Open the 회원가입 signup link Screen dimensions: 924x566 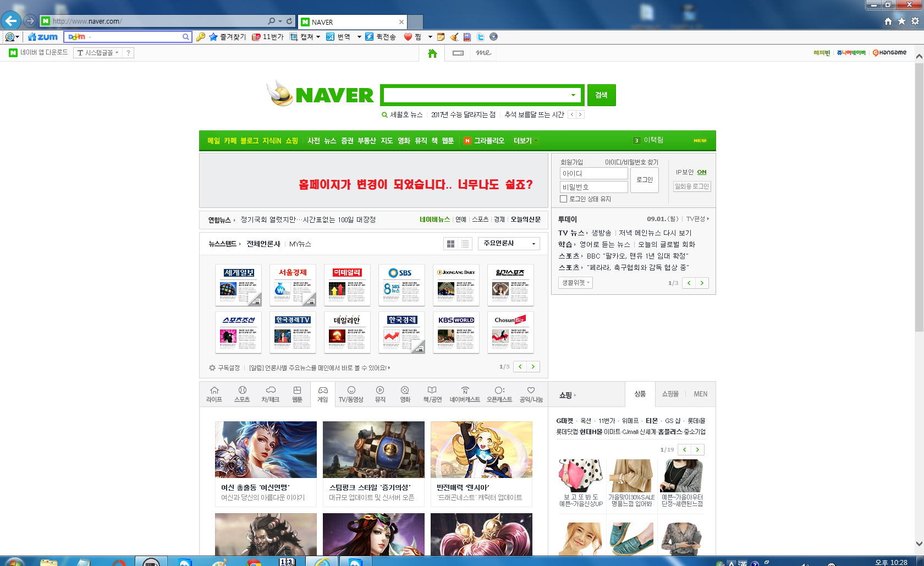tap(571, 162)
